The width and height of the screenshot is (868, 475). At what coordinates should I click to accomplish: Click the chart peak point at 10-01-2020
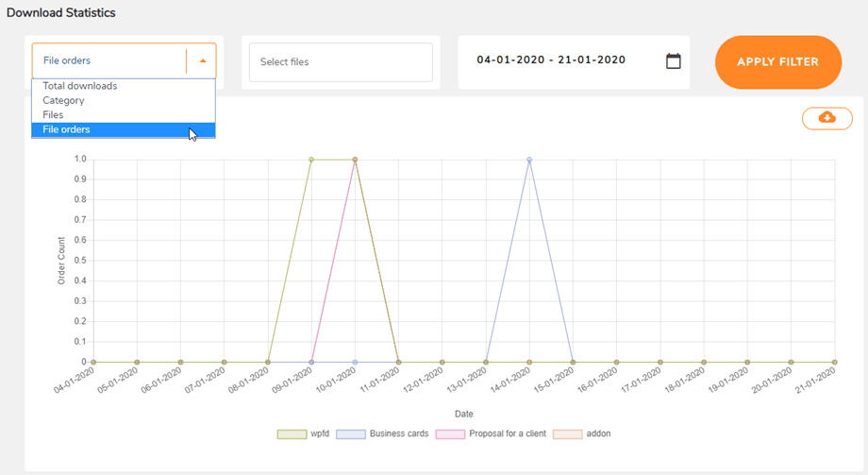355,160
